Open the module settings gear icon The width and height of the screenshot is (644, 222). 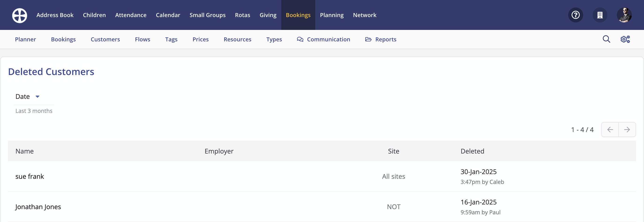[625, 39]
